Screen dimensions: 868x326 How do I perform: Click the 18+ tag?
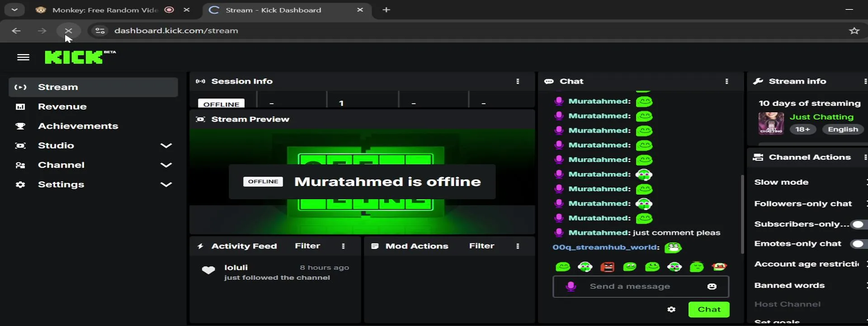802,129
